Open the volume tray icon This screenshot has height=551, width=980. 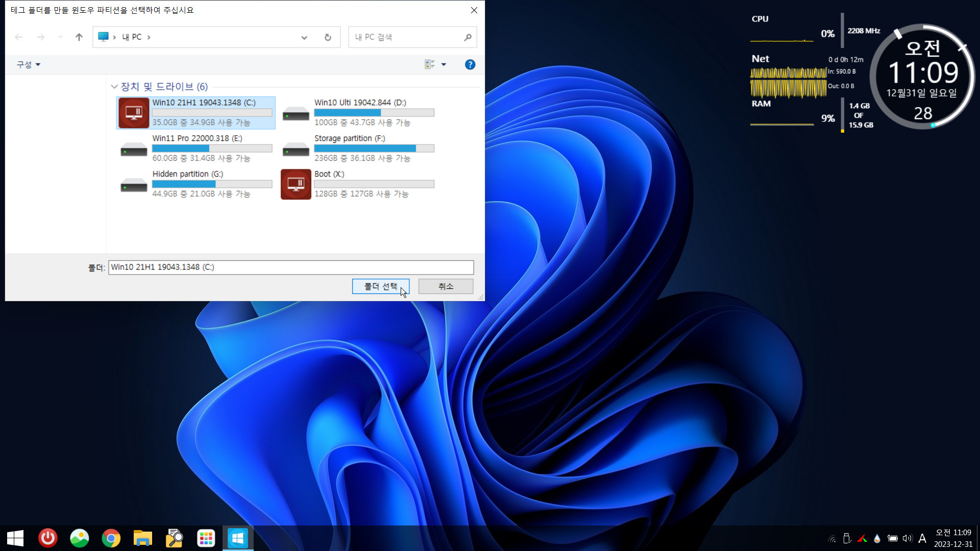coord(908,538)
